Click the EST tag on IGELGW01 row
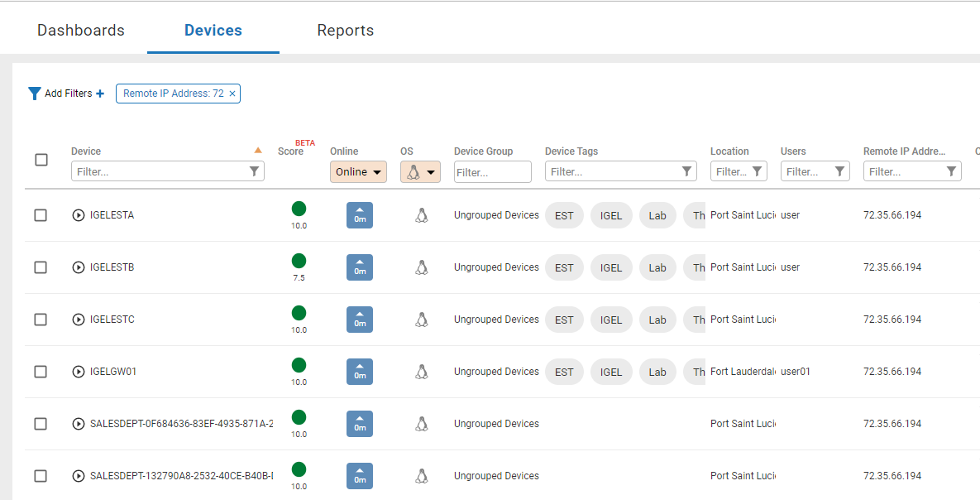 (564, 372)
